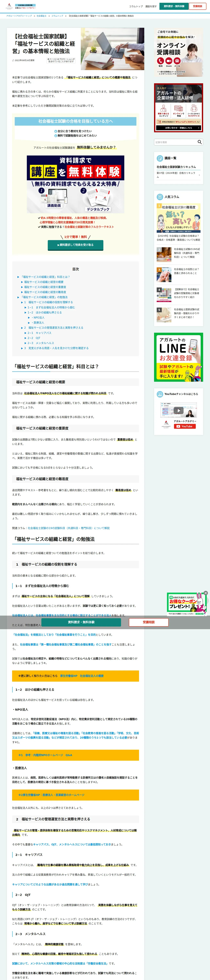Click the teal 資料請求・無料体験 header button
This screenshot has width=210, height=980.
(x=174, y=6)
